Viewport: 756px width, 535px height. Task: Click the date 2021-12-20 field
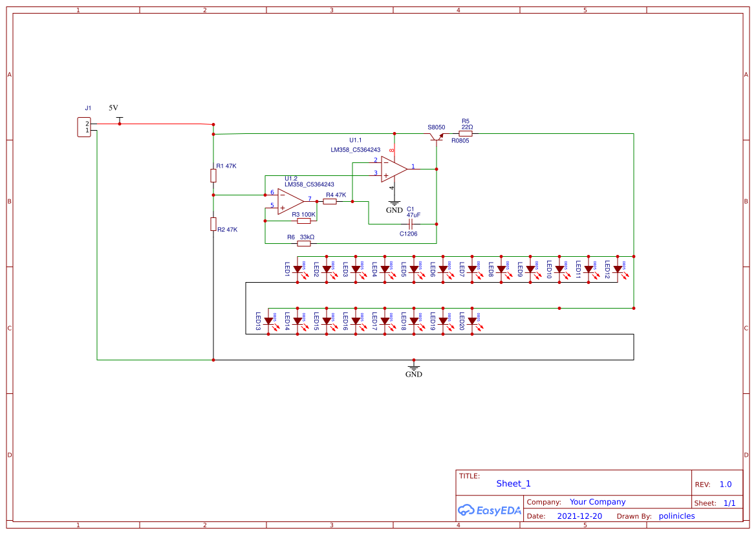point(579,516)
